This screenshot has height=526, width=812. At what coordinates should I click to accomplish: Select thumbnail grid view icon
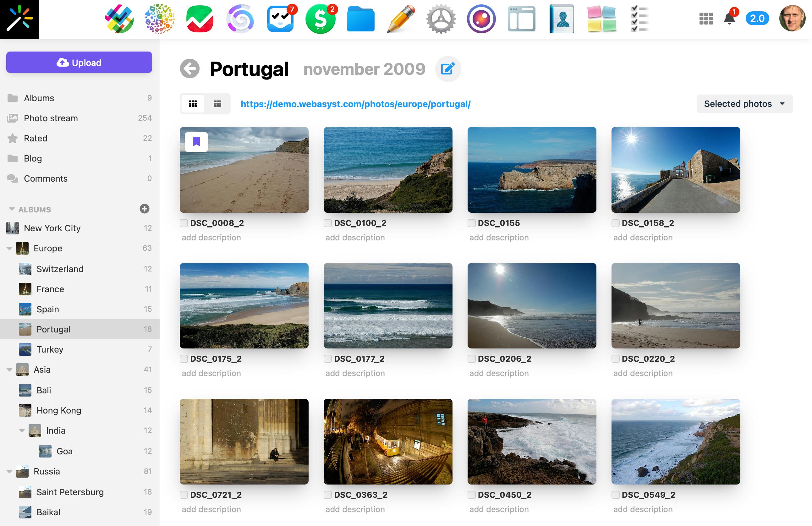193,104
